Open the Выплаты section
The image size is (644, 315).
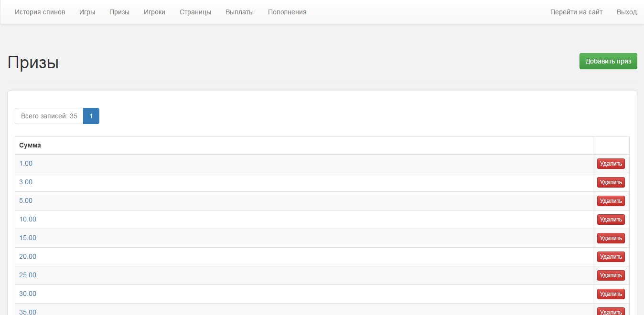coord(239,12)
